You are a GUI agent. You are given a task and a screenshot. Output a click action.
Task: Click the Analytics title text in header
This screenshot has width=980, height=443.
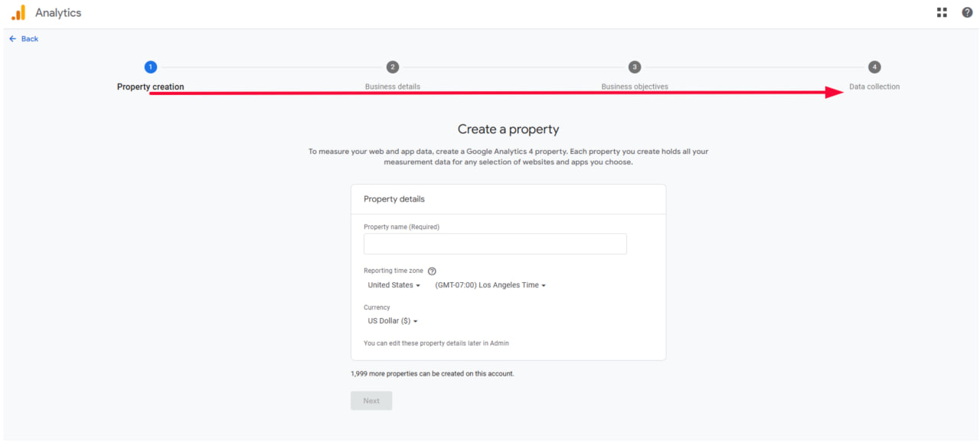click(58, 12)
